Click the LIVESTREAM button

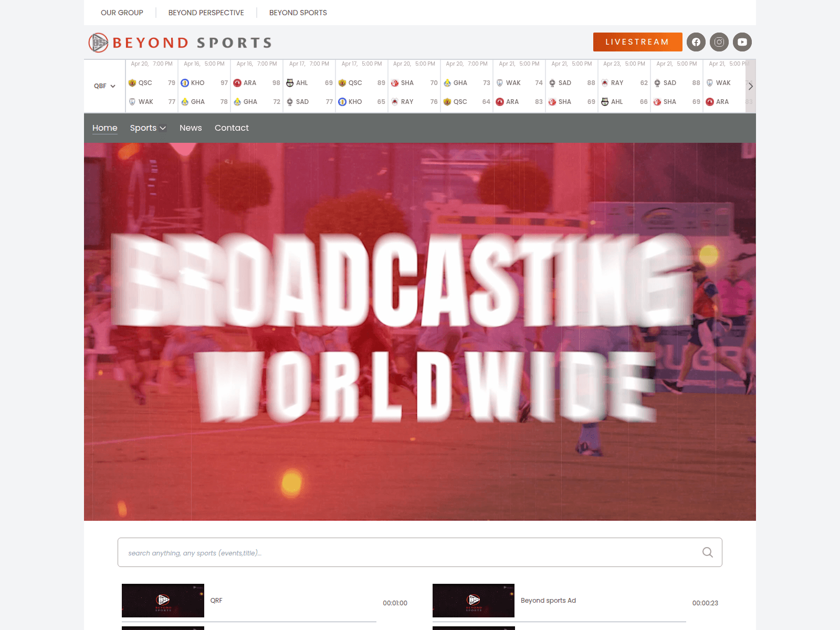[x=637, y=42]
